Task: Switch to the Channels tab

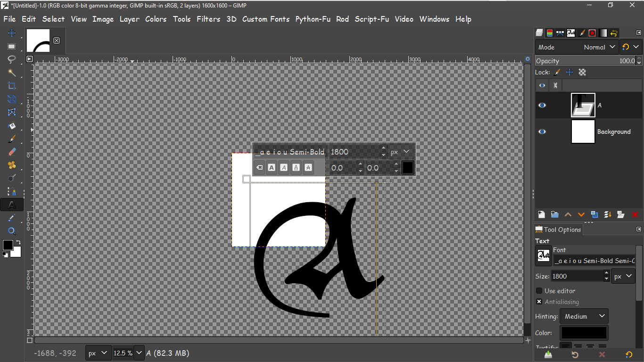Action: coord(550,33)
